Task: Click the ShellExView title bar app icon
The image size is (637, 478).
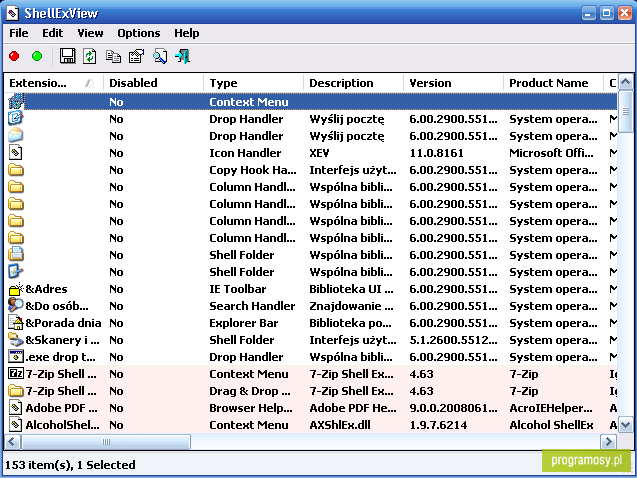Action: pos(13,13)
